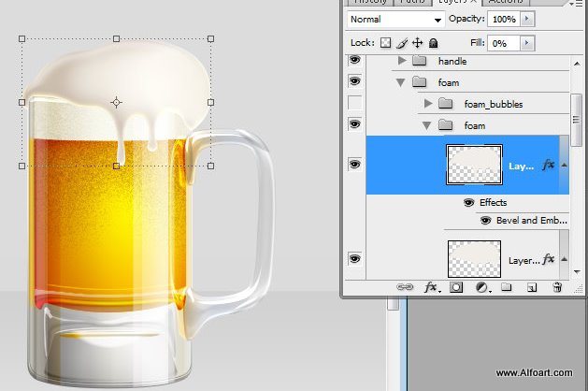Open the adjustment layer icon menu
This screenshot has width=588, height=391.
(482, 288)
